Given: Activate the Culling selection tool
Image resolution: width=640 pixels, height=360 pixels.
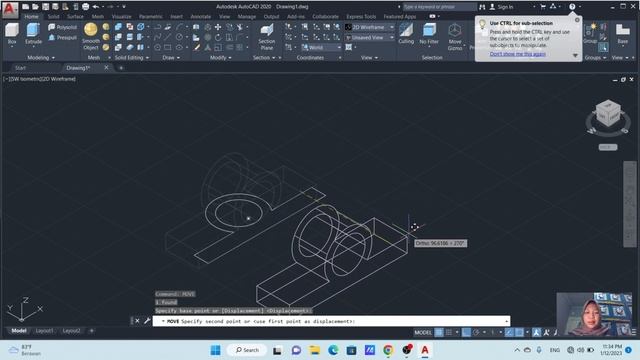Looking at the screenshot, I should click(406, 33).
